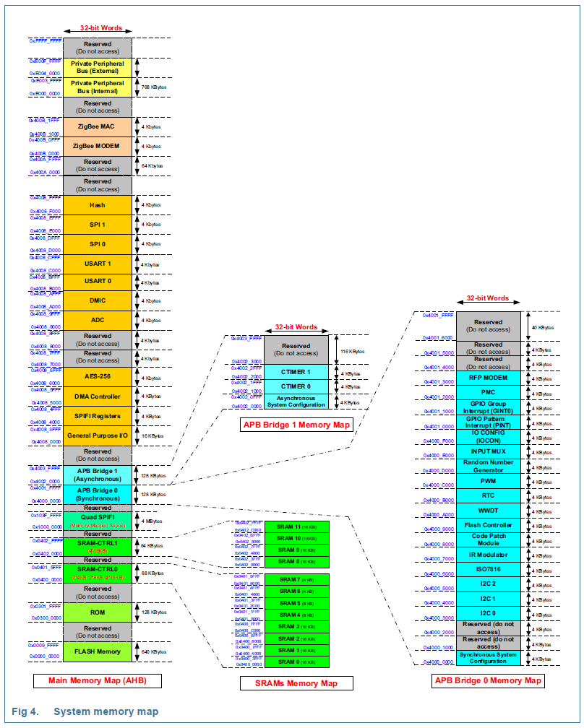Click the SPIFI Registers region
Image resolution: width=584 pixels, height=728 pixels.
click(x=98, y=415)
